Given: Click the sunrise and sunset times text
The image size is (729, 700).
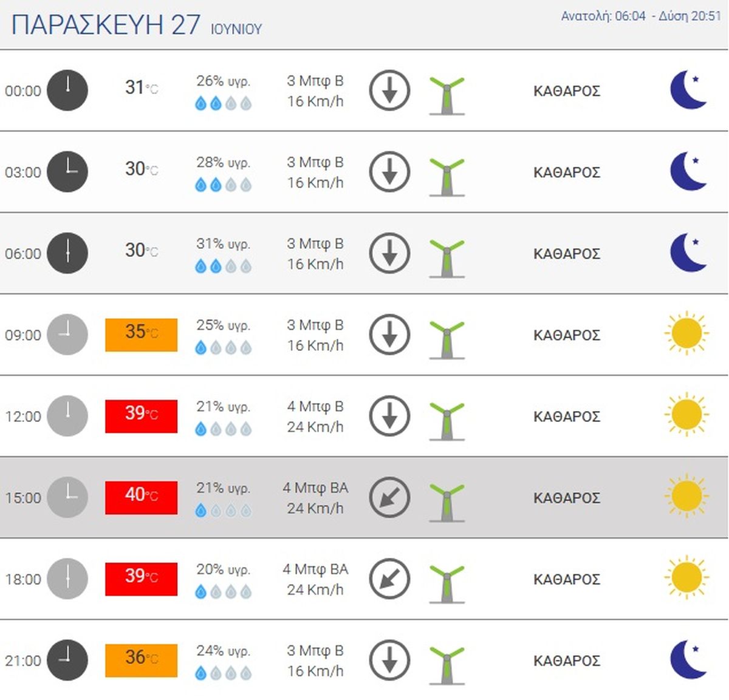Looking at the screenshot, I should pos(640,16).
